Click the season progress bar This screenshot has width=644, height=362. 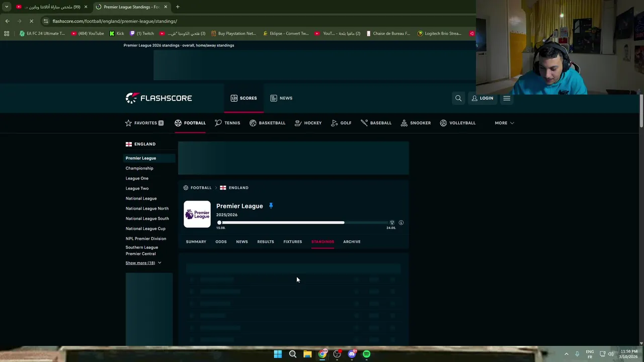point(303,222)
